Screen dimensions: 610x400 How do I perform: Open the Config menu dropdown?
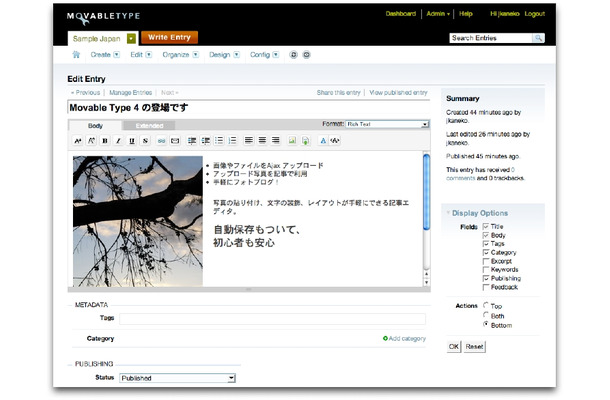click(276, 55)
